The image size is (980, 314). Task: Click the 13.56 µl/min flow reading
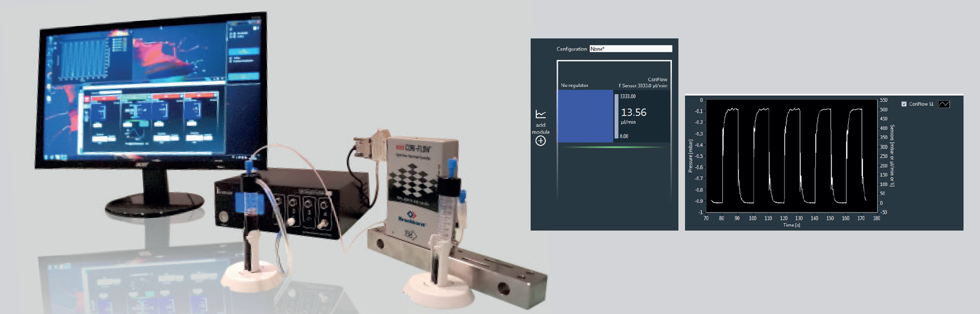pos(633,113)
